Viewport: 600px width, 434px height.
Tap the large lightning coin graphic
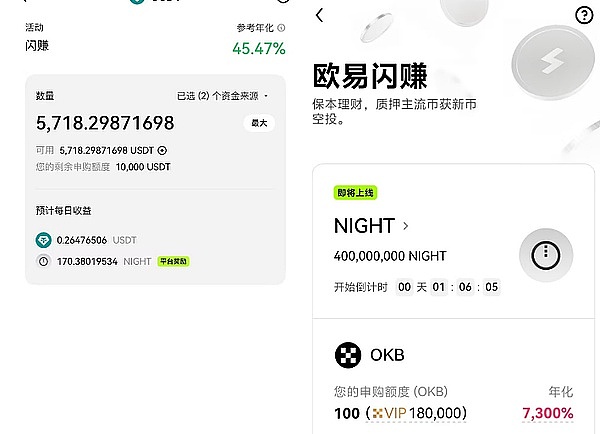click(552, 61)
